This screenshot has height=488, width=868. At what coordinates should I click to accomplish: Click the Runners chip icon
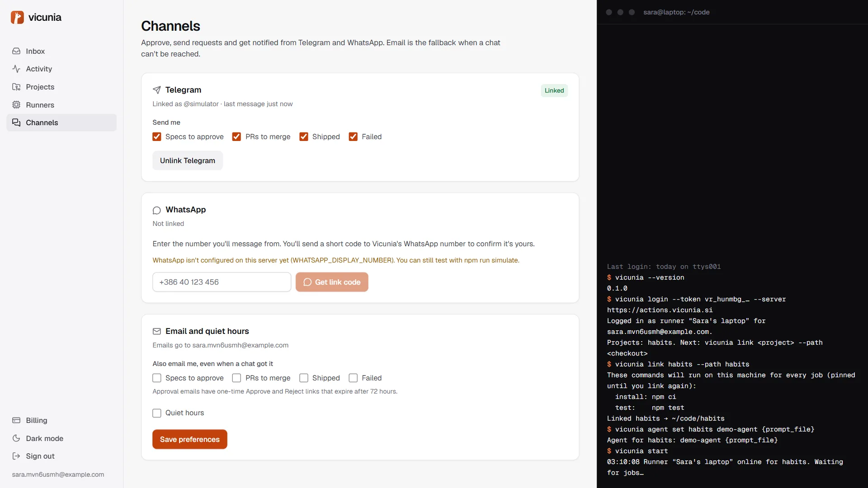tap(16, 105)
